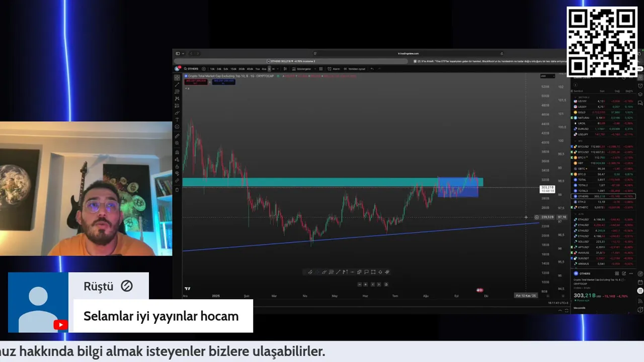
Task: Select the ruler measure tool
Action: 177,136
